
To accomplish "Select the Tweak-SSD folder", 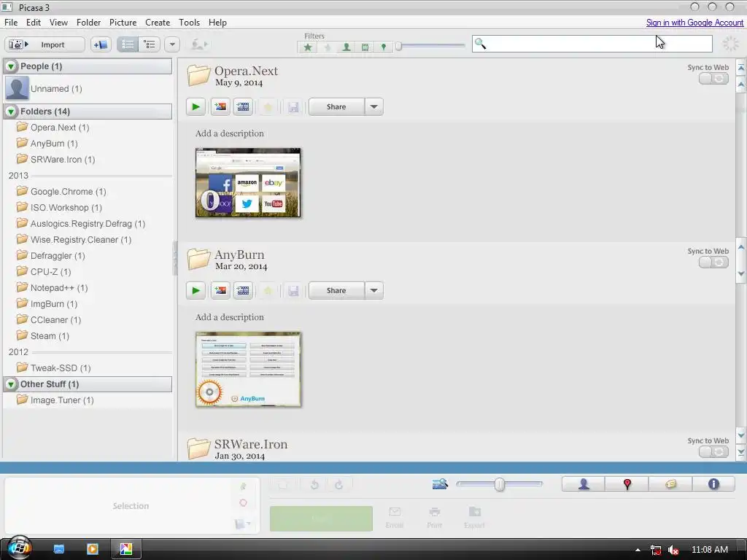I will (61, 367).
